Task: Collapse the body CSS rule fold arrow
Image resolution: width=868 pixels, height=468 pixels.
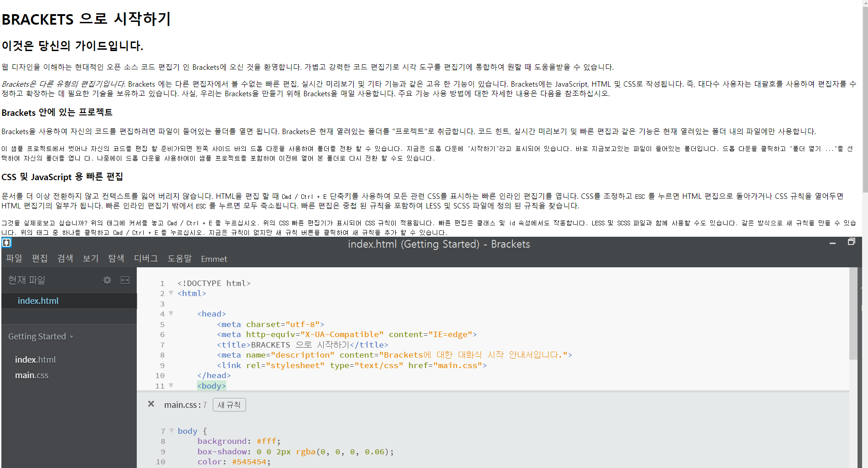Action: 172,431
